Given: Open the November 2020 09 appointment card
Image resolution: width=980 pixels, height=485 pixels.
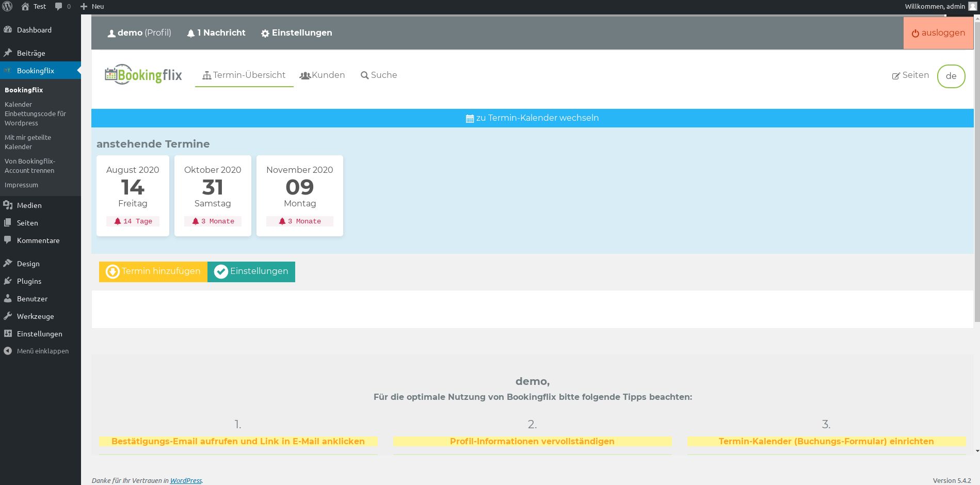Looking at the screenshot, I should (x=300, y=196).
